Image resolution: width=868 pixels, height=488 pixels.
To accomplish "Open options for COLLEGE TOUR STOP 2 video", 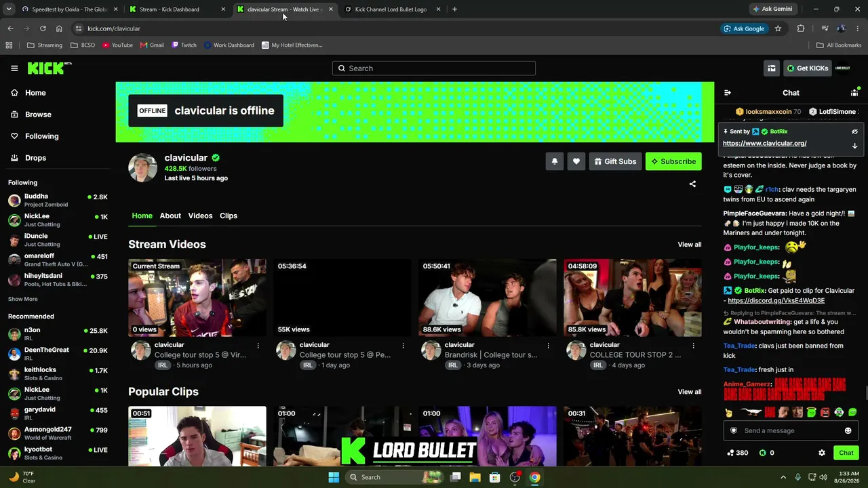I will tap(693, 346).
